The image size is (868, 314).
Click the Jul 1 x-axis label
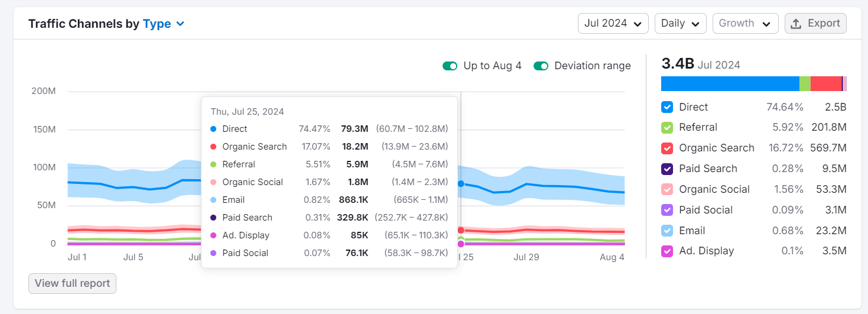pos(77,257)
